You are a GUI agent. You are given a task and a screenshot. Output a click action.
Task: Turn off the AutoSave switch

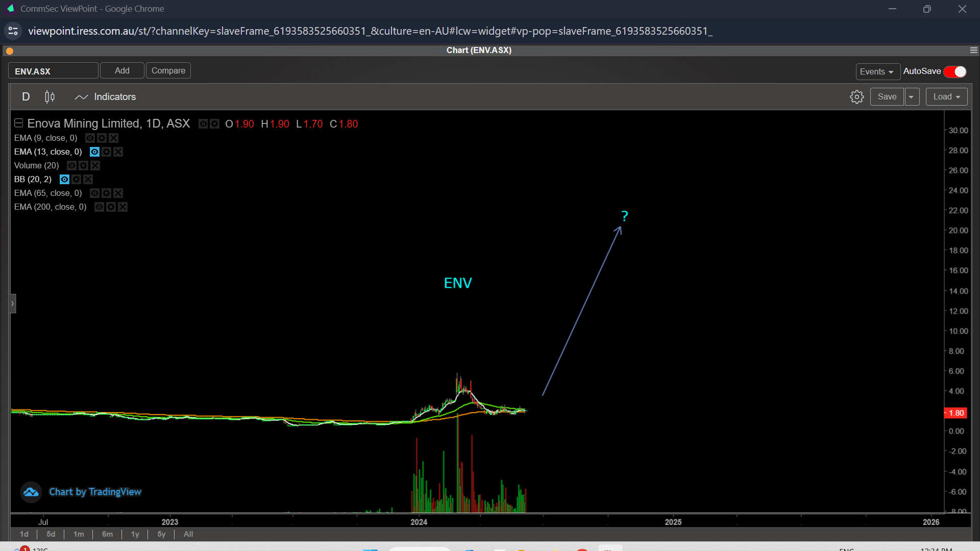955,71
